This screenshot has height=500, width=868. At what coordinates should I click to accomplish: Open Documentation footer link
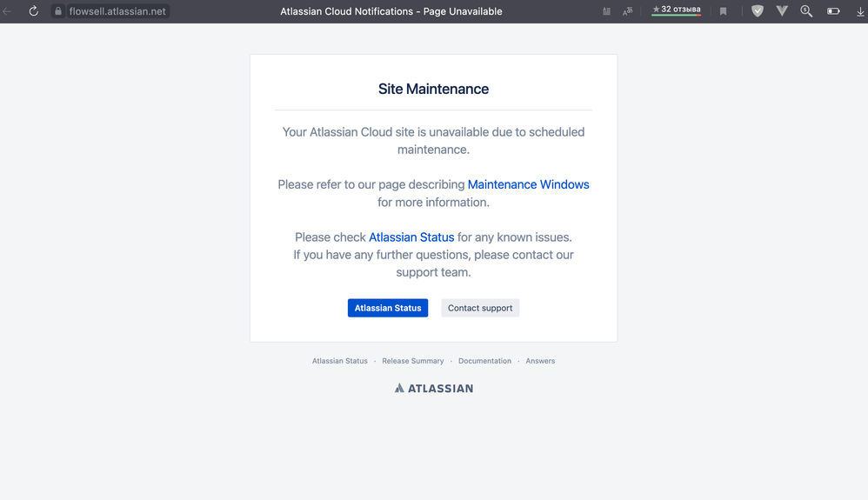click(x=485, y=361)
